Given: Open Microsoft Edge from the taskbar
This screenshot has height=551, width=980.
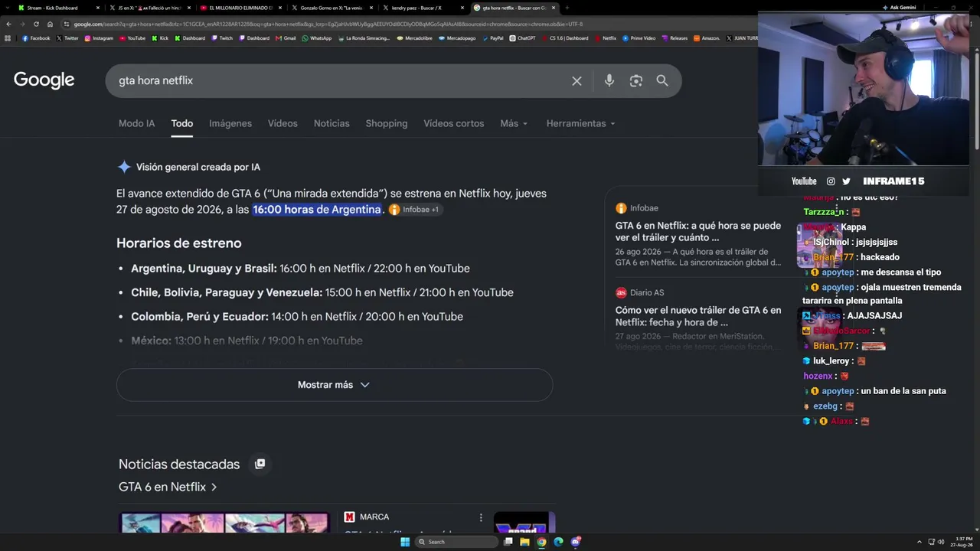Looking at the screenshot, I should (558, 542).
